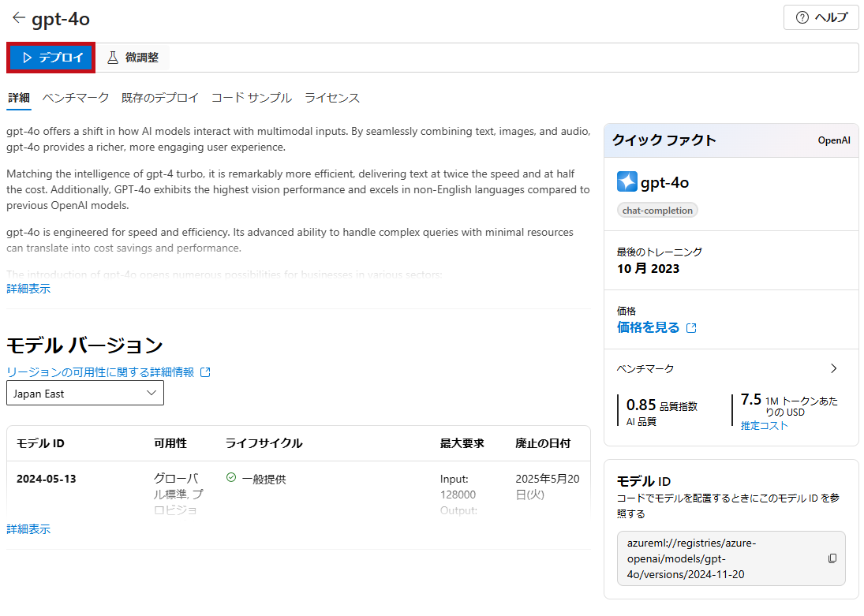This screenshot has width=864, height=616.
Task: Copy the model ID with the copy icon
Action: pyautogui.click(x=832, y=558)
